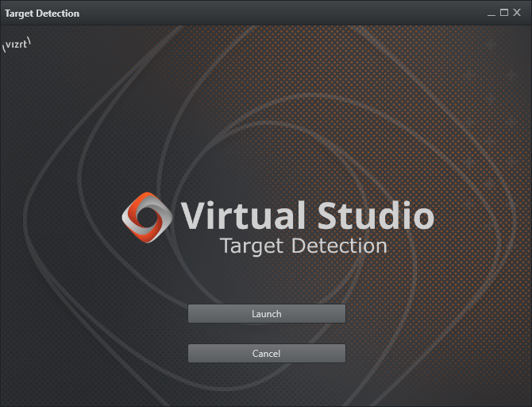Click the vizrt logo in the corner
Screen dimensions: 532x407
17,45
